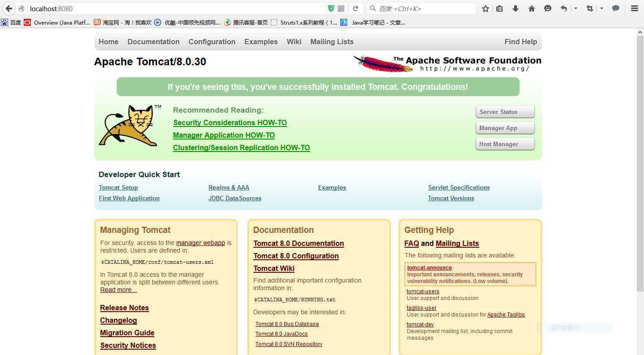Open the First Web Application link
Image resolution: width=644 pixels, height=355 pixels.
coord(129,198)
